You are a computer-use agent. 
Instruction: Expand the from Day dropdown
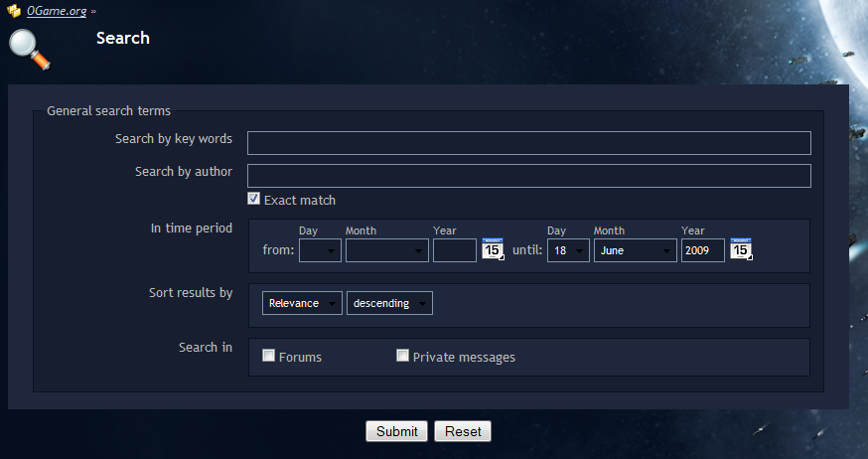coord(320,250)
